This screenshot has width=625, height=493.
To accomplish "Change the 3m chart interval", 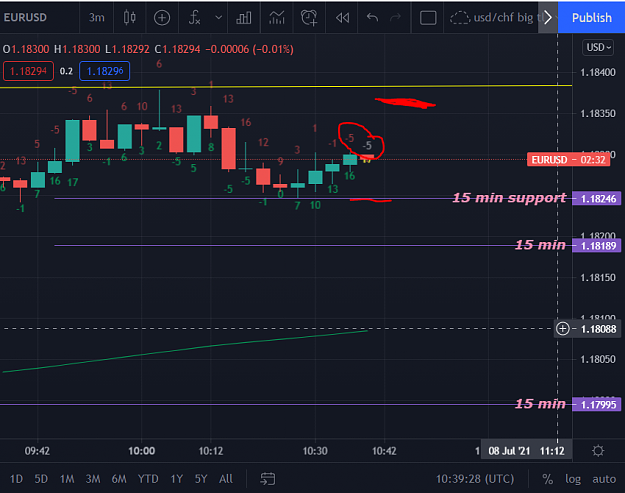I will pos(96,18).
